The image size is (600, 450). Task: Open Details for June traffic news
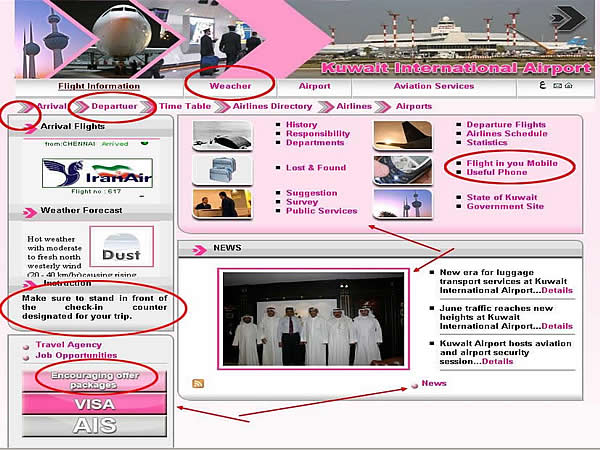point(557,326)
